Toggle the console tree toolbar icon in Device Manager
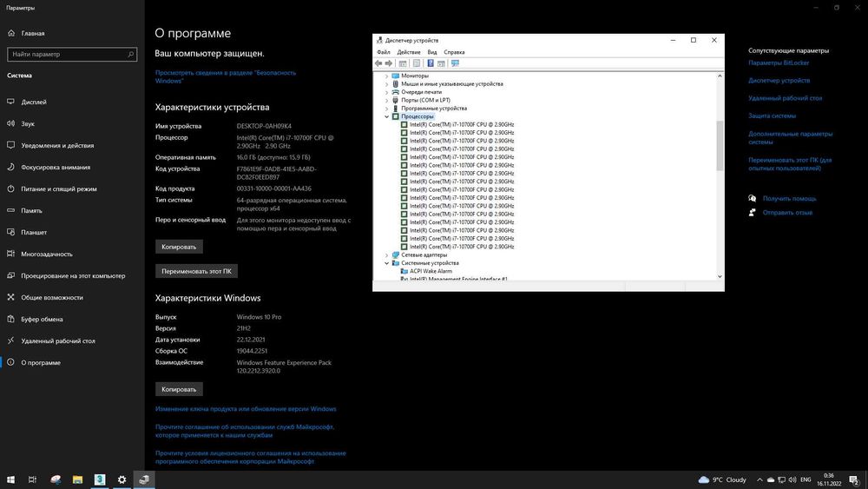This screenshot has width=868, height=489. click(403, 63)
